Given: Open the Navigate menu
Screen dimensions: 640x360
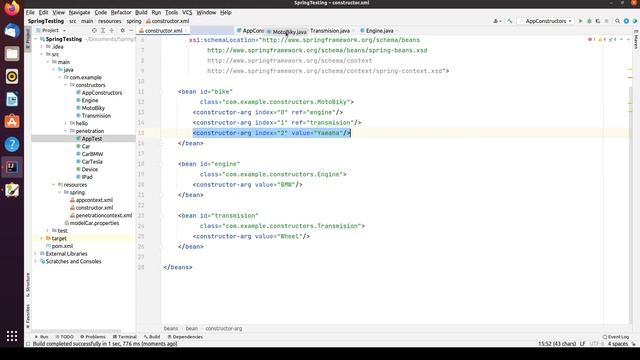Looking at the screenshot, I should 79,12.
